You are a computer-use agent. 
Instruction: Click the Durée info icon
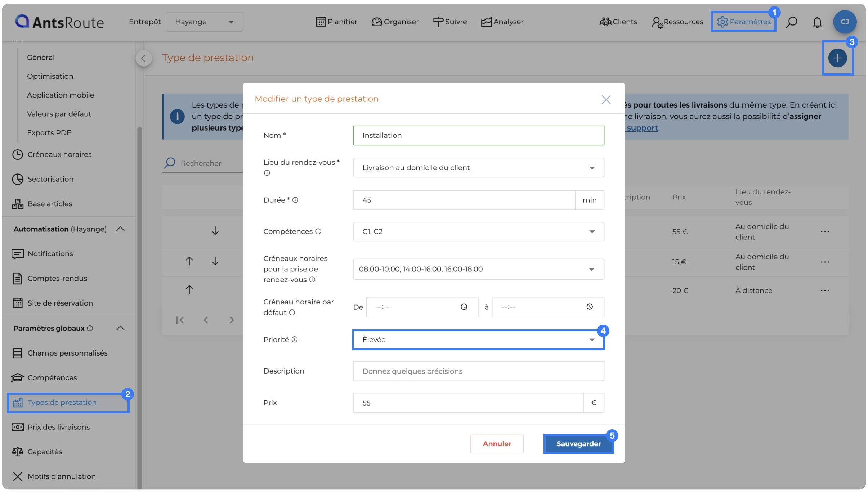coord(295,200)
